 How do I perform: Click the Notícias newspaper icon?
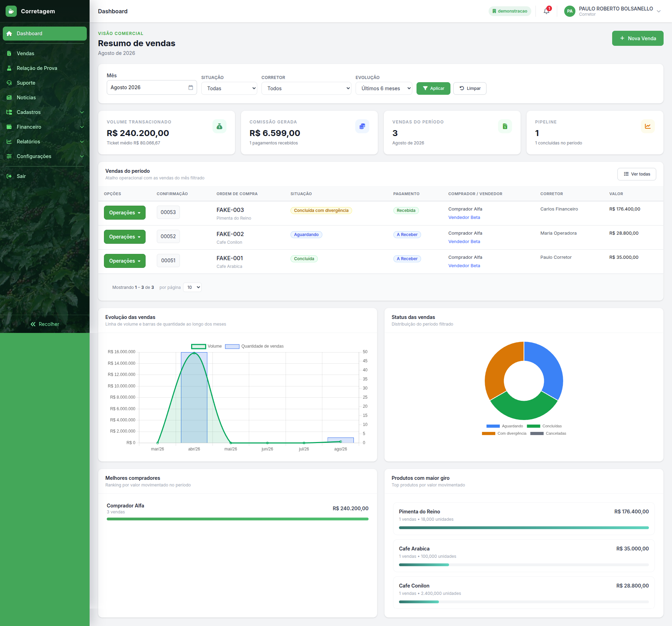pos(9,98)
